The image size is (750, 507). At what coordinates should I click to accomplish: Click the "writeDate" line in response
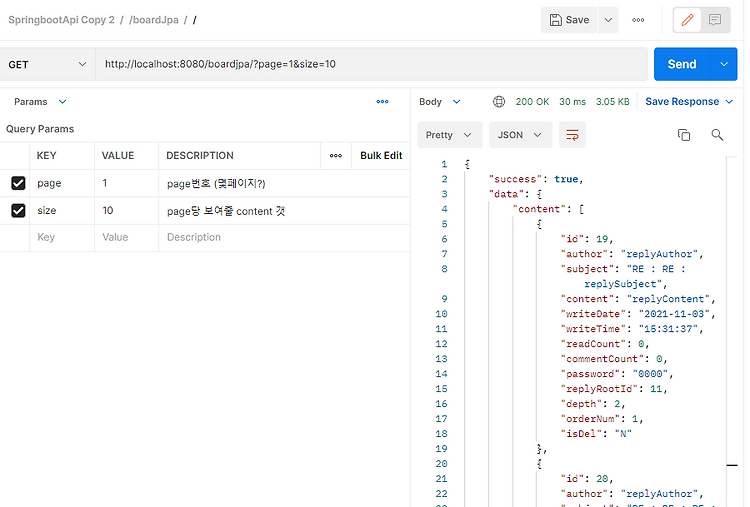coord(638,314)
